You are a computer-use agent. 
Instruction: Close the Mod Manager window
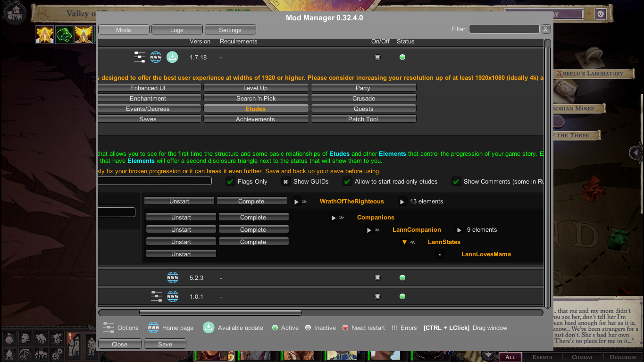(x=120, y=344)
